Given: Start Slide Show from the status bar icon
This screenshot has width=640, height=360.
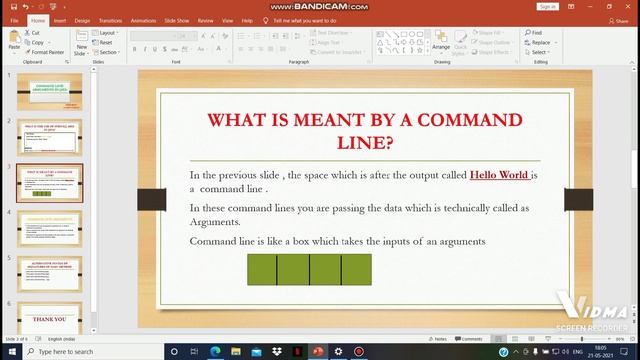Looking at the screenshot, I should click(548, 339).
